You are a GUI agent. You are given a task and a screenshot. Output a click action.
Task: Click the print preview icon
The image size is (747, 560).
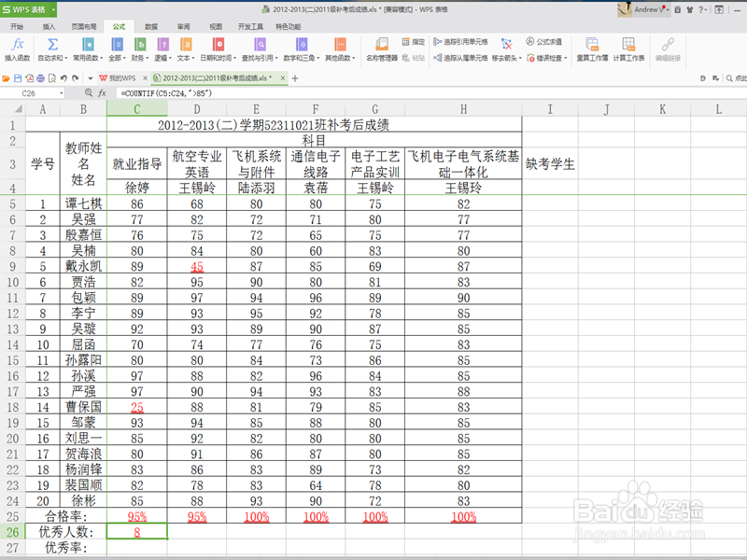pos(52,78)
